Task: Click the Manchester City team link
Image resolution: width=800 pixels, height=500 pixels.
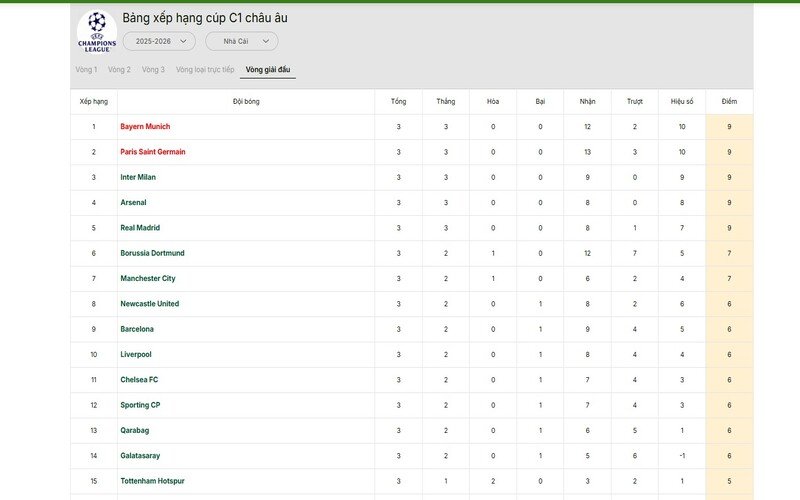Action: (x=148, y=278)
